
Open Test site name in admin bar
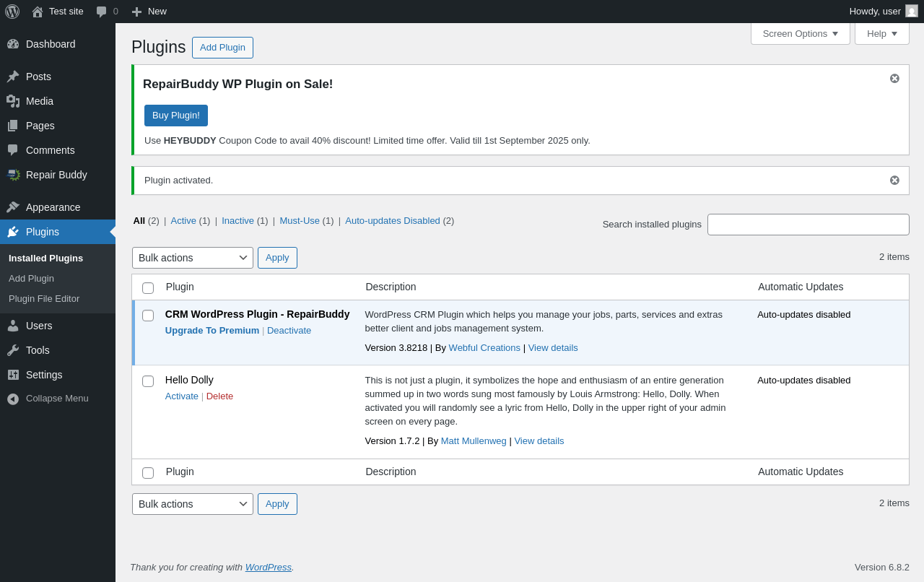(x=66, y=11)
